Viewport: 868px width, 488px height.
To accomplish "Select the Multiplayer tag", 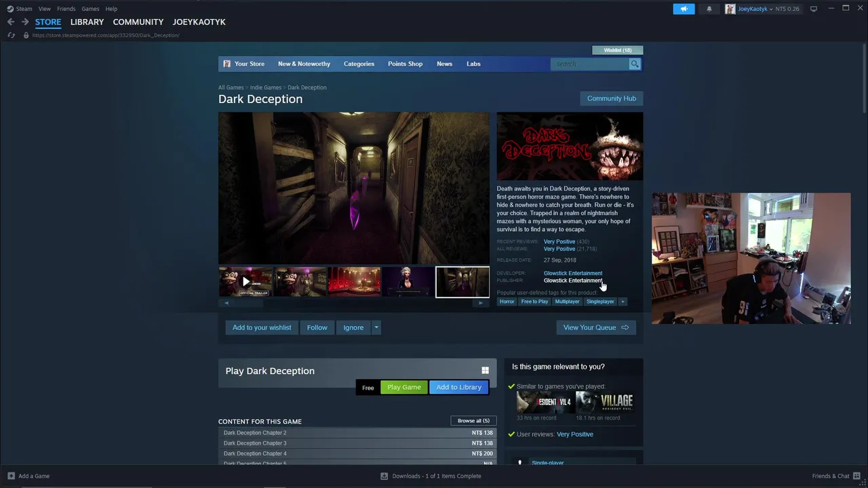I will click(567, 302).
